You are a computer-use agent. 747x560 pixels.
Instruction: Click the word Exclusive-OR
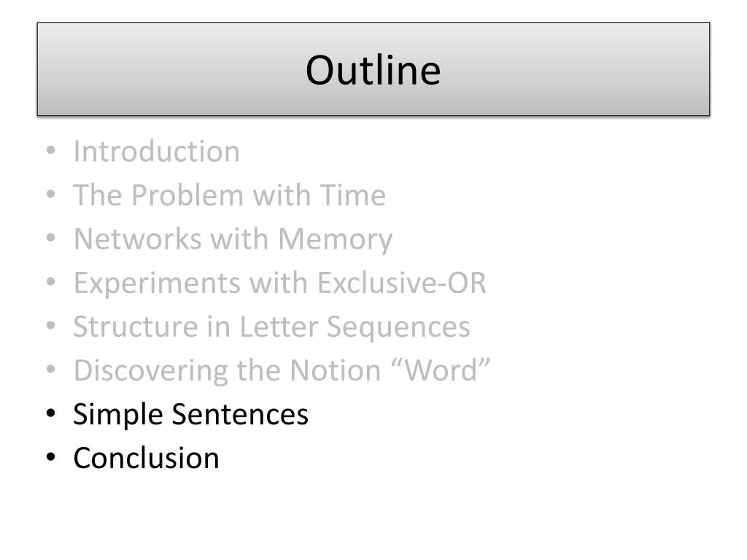coord(402,283)
